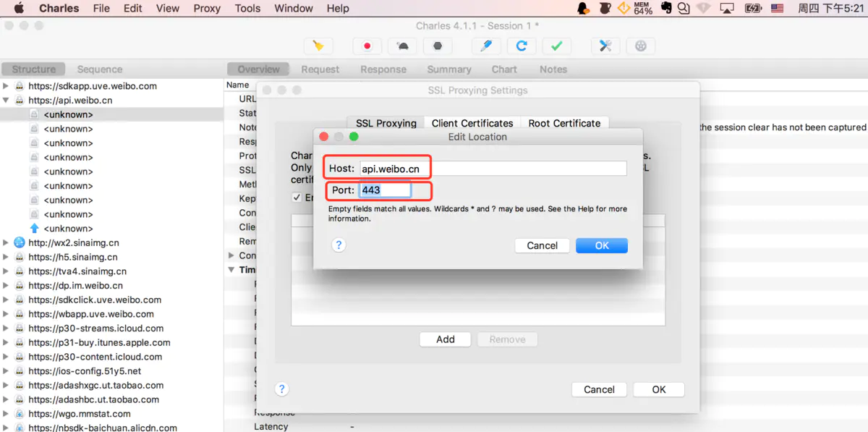Click the battery status icon
Viewport: 868px width, 432px height.
753,9
